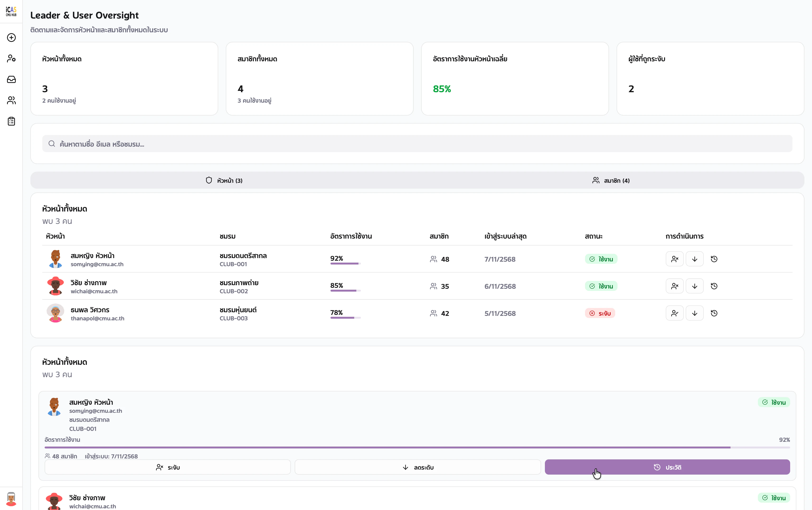Click the ผู้ใช้ที่ถูกระงับ card
The width and height of the screenshot is (812, 510).
coord(710,79)
